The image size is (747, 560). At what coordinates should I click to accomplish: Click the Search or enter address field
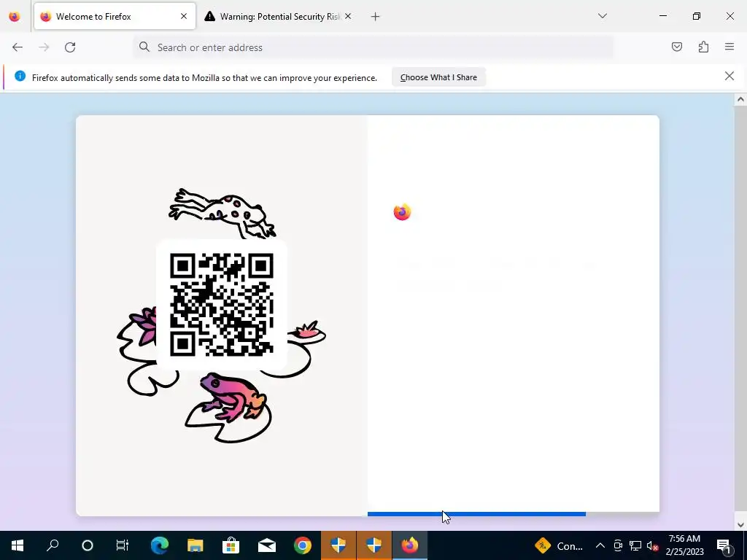tap(373, 47)
